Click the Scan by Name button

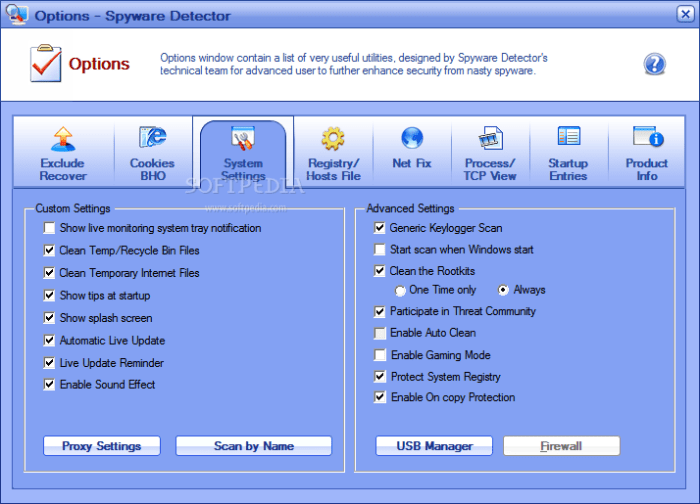click(254, 446)
